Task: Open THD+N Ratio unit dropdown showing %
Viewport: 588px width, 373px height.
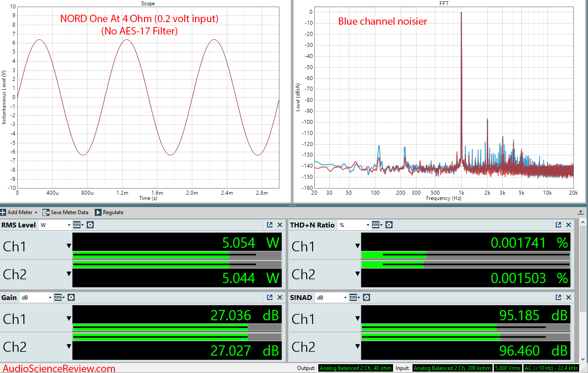Action: pos(353,225)
